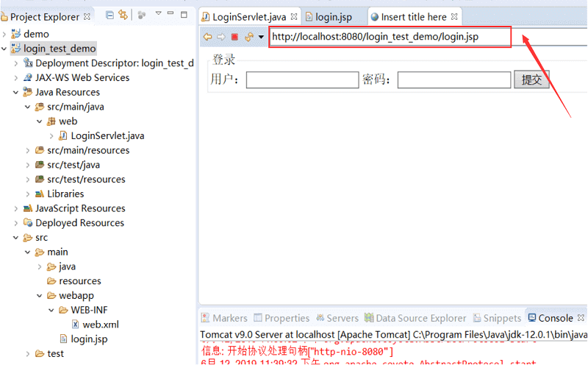Expand the Libraries node

[x=28, y=194]
